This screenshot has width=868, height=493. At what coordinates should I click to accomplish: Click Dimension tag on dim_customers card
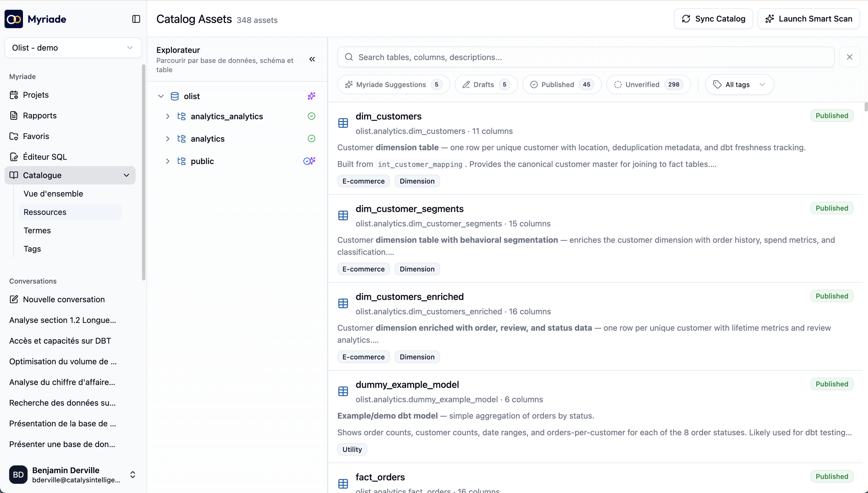click(x=417, y=181)
